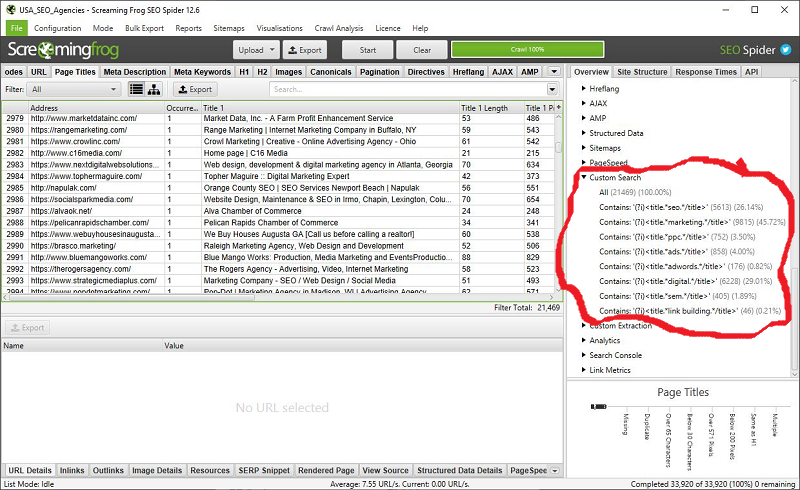Screen dimensions: 800x490
Task: Open the more tabs dropdown after AMP
Action: click(x=554, y=71)
